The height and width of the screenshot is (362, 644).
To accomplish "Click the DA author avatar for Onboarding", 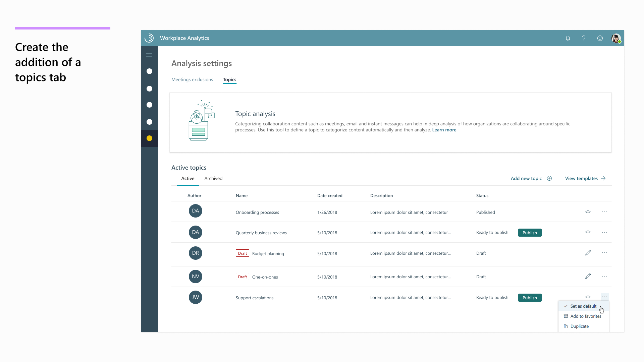I will click(x=196, y=211).
